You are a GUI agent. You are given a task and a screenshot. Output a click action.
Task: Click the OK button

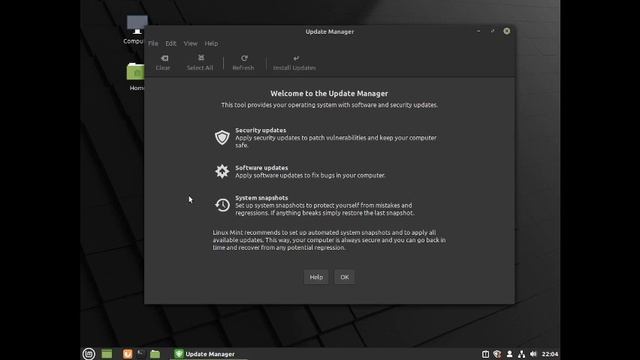pos(344,277)
